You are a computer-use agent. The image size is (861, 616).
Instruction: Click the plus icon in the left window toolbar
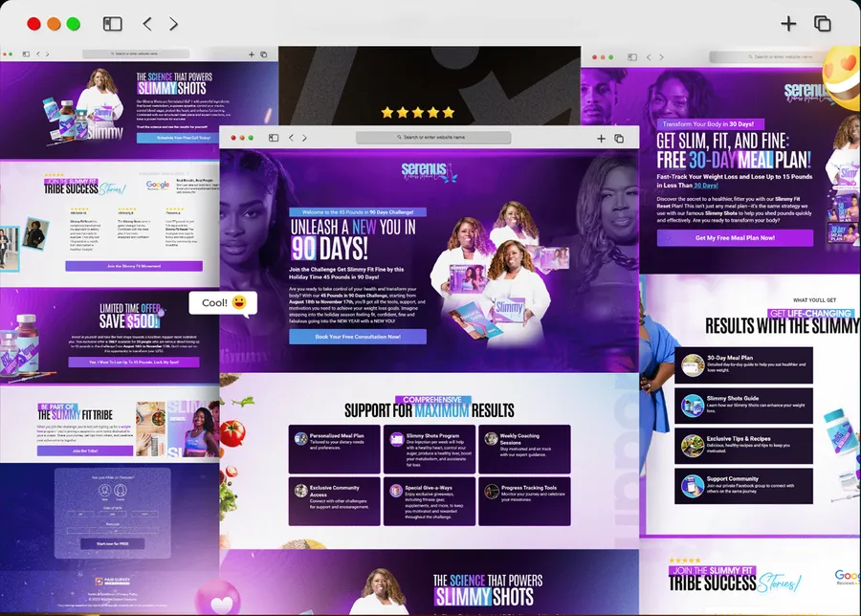click(252, 55)
